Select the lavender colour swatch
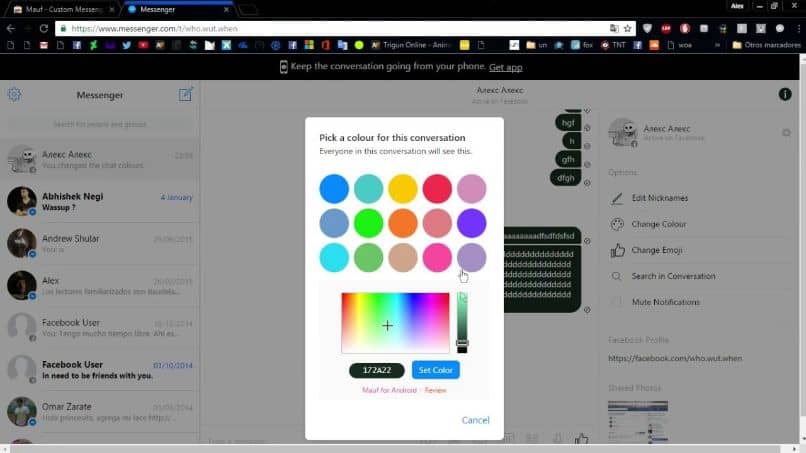 pyautogui.click(x=471, y=258)
